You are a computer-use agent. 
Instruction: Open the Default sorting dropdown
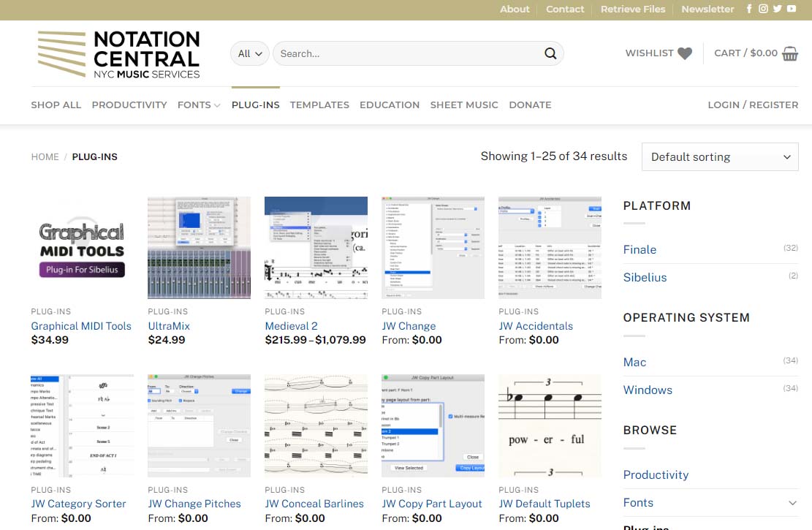(720, 157)
